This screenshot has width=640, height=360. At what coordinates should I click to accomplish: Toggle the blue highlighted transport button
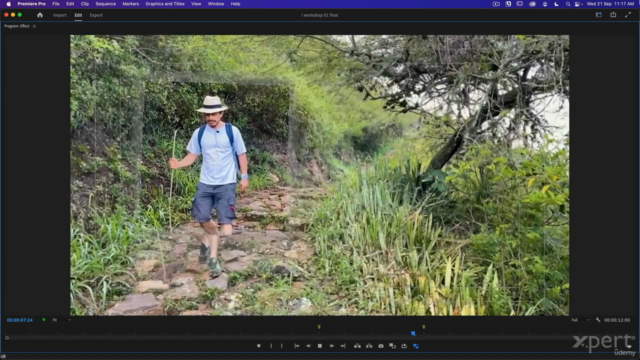pos(416,346)
